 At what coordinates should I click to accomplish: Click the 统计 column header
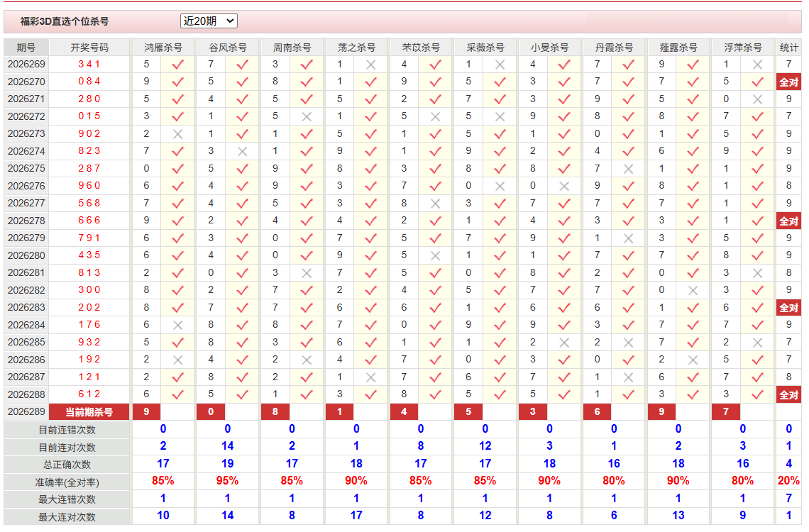(x=789, y=48)
